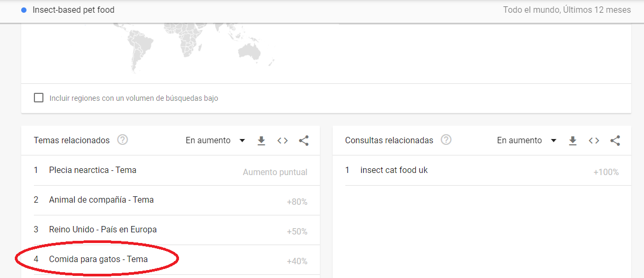Viewport: 644px width, 278px height.
Task: Open embed code for Temas relacionados
Action: click(x=282, y=141)
